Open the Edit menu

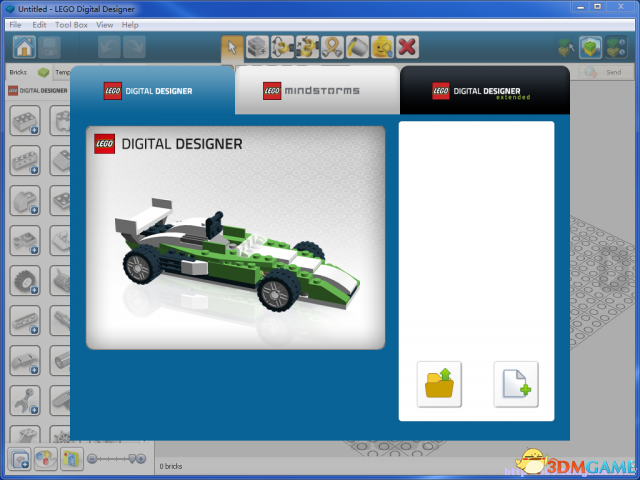click(39, 25)
